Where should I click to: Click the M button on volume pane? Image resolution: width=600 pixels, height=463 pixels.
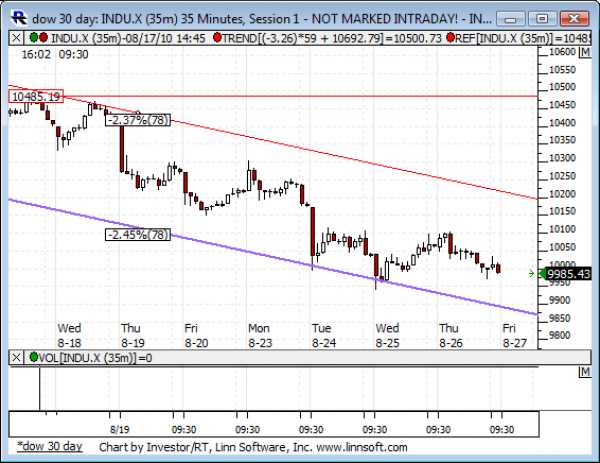tap(585, 372)
